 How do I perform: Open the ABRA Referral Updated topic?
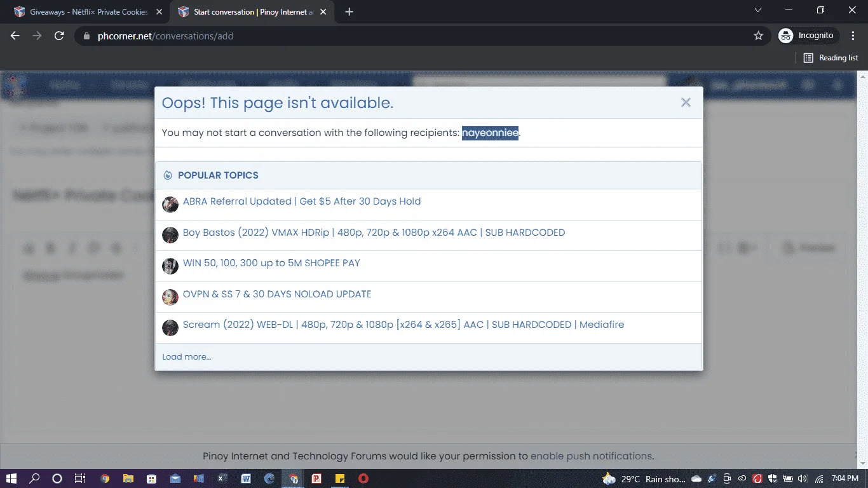click(x=302, y=201)
